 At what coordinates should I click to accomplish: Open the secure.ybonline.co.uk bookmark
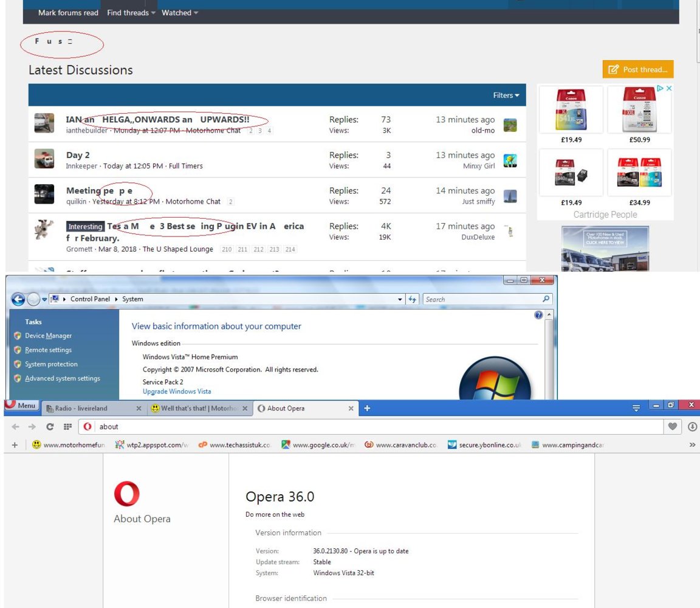coord(484,445)
